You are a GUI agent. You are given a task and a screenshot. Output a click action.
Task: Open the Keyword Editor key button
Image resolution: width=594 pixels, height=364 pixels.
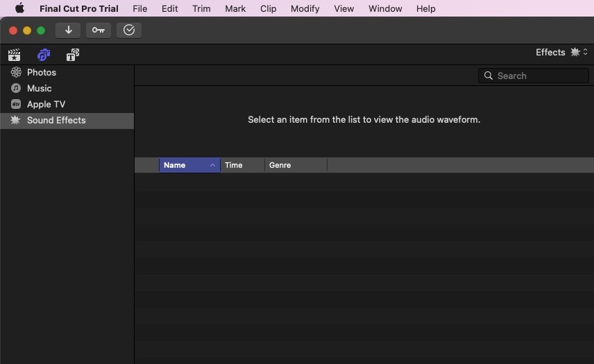99,31
